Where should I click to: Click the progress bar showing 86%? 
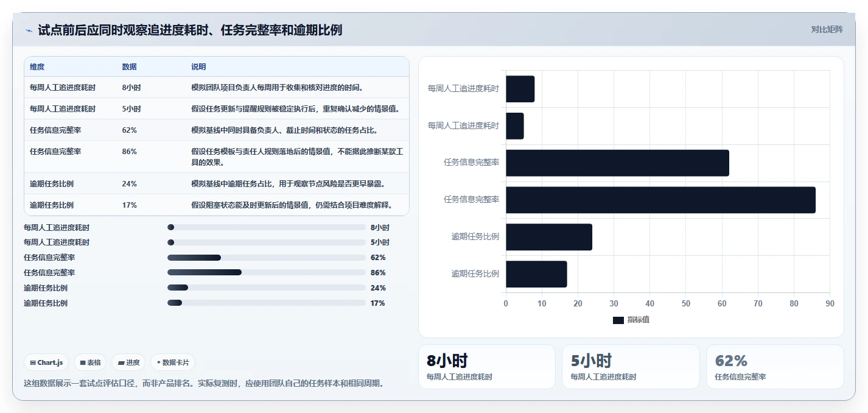coord(267,273)
